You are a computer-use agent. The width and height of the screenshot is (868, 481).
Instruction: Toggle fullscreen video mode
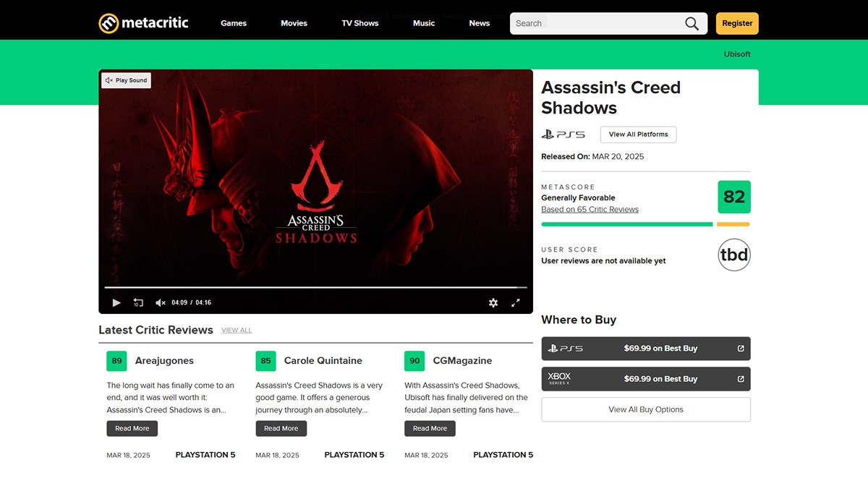(516, 303)
